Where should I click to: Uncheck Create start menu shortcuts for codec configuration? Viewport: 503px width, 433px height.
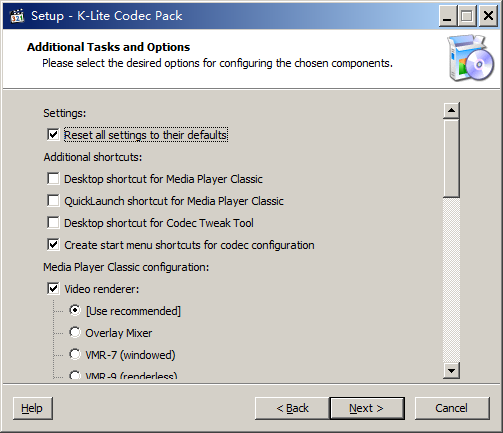[53, 245]
